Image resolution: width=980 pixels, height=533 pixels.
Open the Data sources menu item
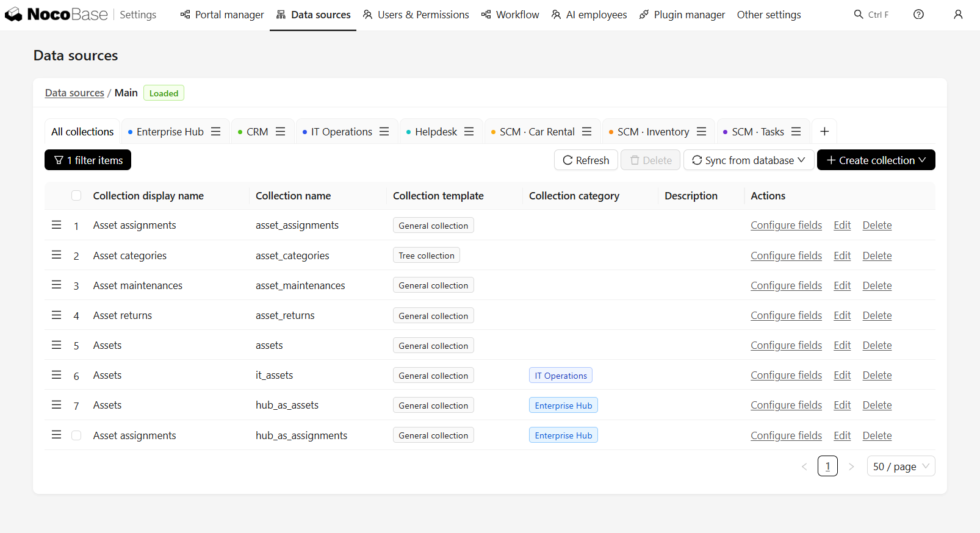[313, 15]
